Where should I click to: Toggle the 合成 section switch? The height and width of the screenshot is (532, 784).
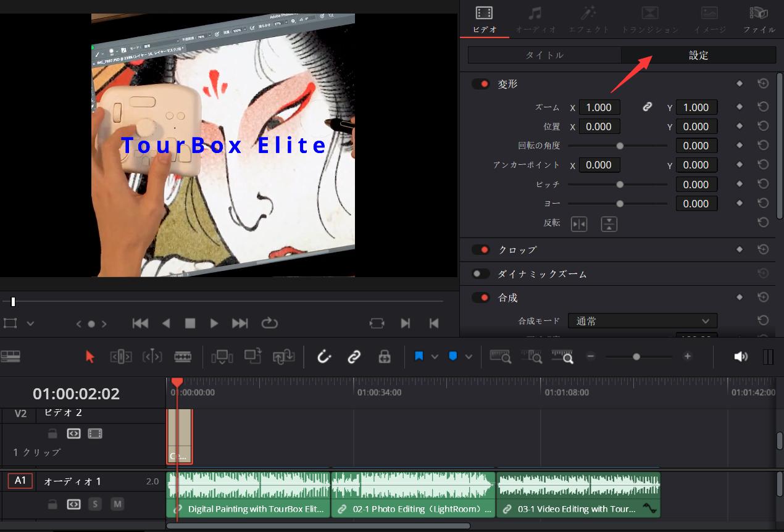(x=480, y=297)
